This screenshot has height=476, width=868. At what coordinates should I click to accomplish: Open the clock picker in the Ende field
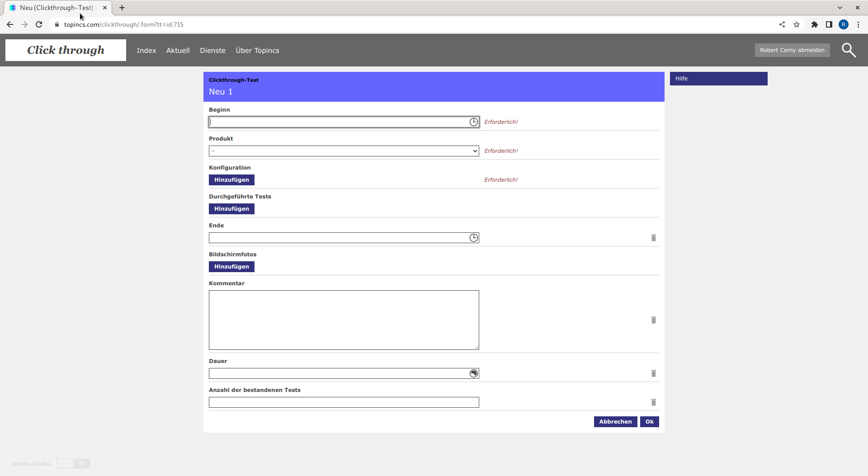point(473,238)
